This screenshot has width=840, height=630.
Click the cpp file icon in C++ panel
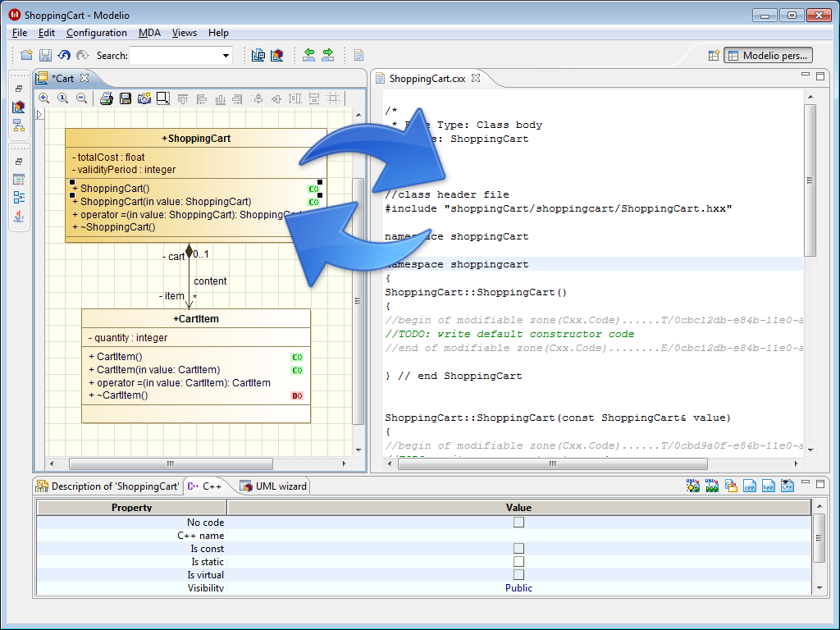pos(750,486)
